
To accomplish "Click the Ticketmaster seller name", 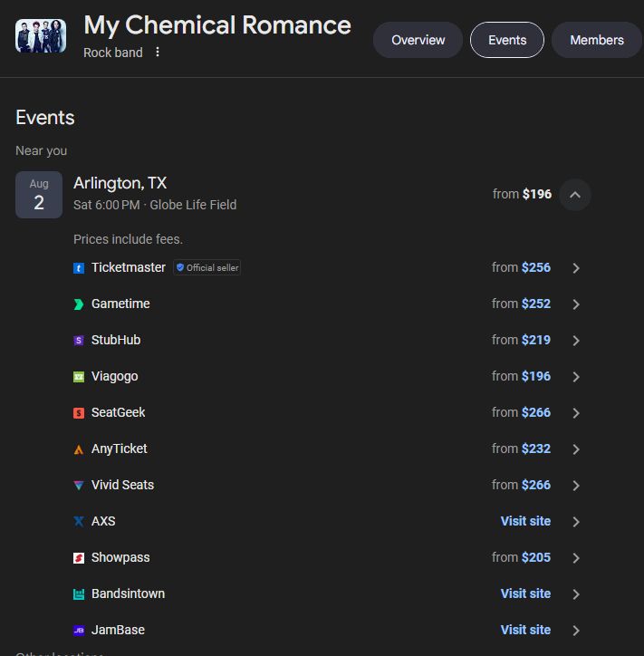I will coord(129,267).
